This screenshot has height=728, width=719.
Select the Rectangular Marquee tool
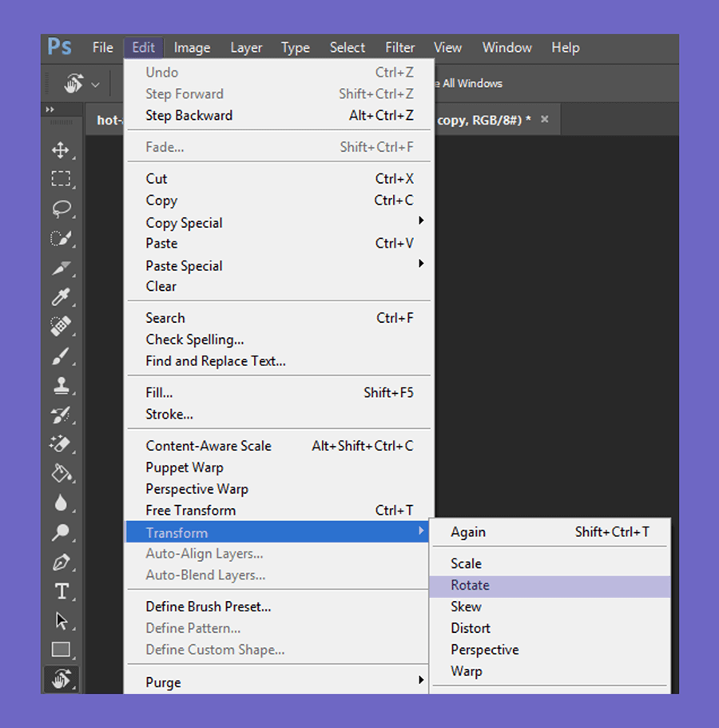point(61,179)
